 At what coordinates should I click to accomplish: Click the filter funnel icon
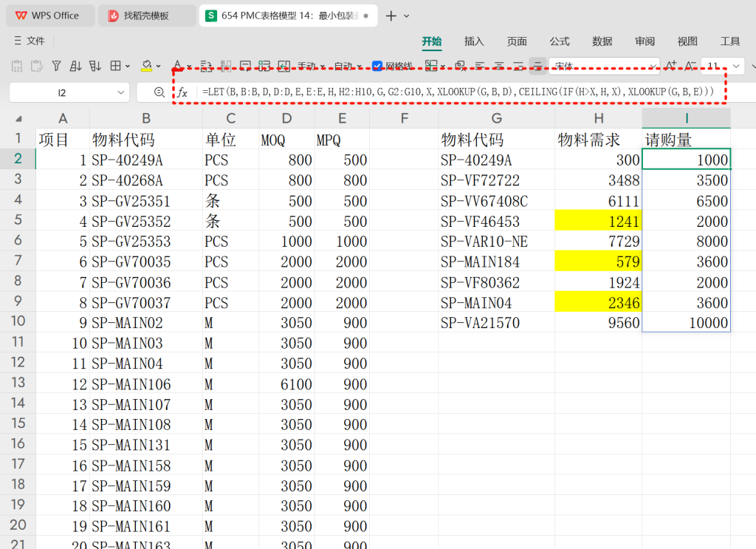56,66
